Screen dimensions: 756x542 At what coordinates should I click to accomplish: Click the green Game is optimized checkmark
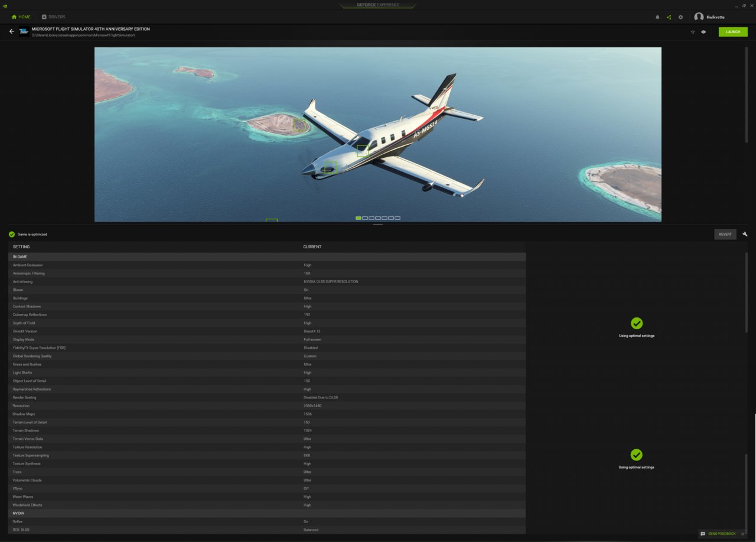pos(12,234)
